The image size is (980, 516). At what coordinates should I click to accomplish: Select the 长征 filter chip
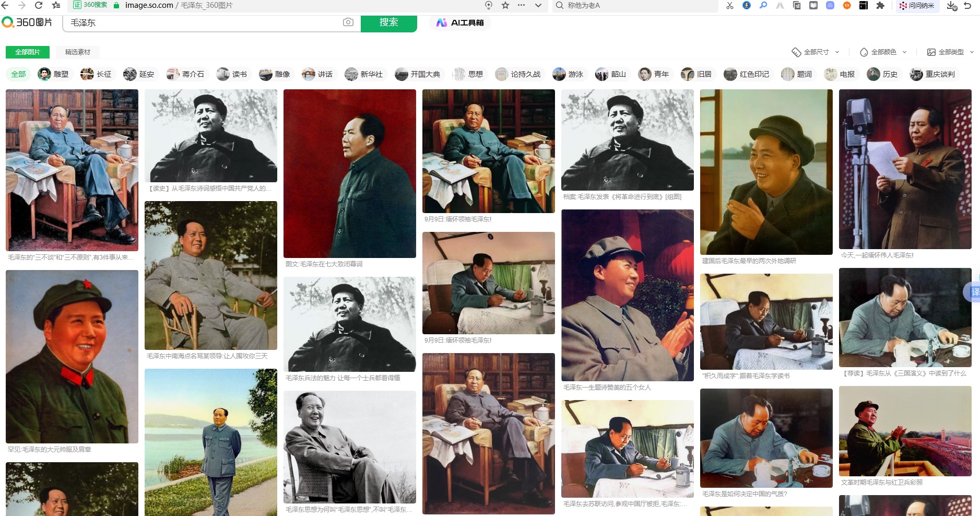click(x=96, y=74)
